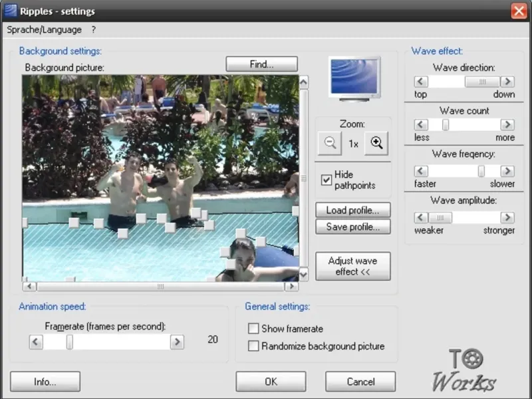
Task: Confirm settings with OK button
Action: 271,382
